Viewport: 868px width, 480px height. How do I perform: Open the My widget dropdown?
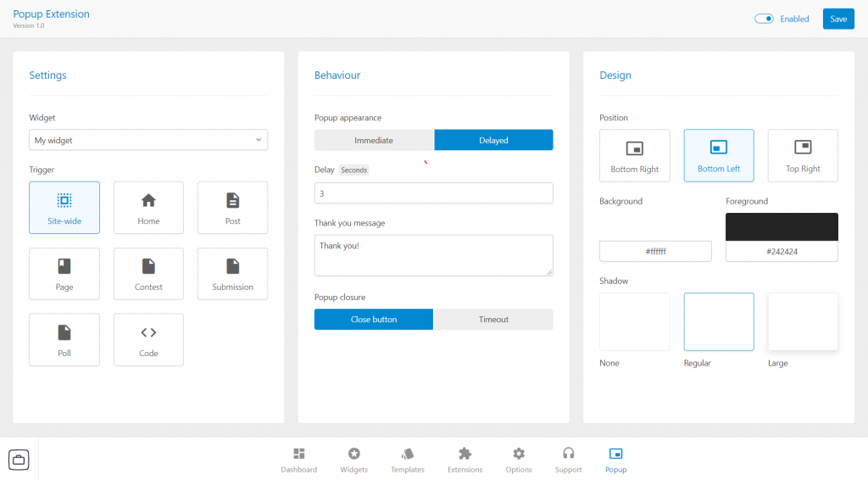148,140
